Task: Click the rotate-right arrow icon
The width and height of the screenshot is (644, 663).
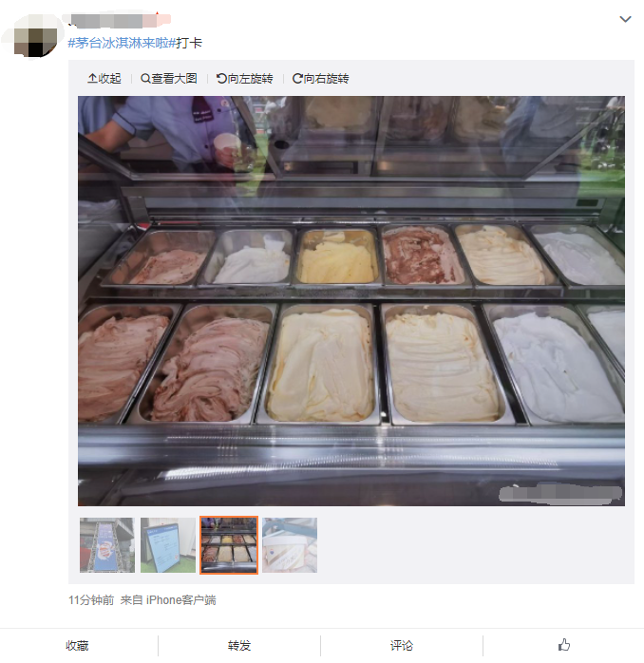Action: coord(297,78)
